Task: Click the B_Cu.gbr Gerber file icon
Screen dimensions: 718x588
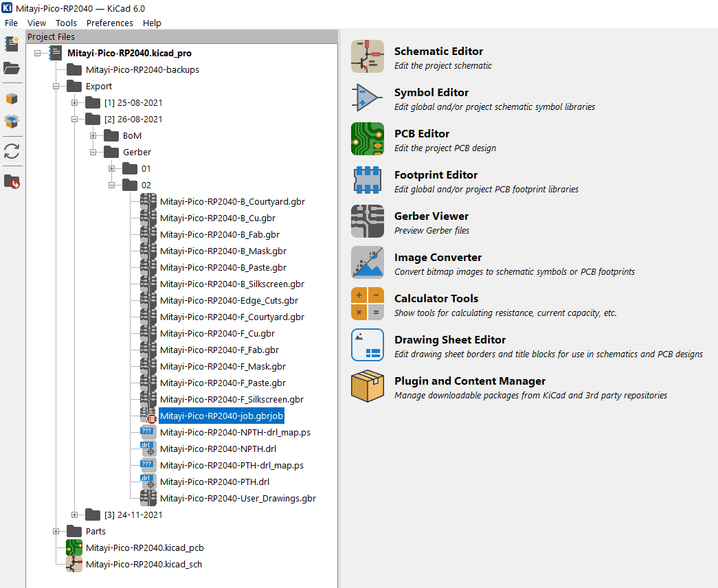Action: pyautogui.click(x=148, y=218)
